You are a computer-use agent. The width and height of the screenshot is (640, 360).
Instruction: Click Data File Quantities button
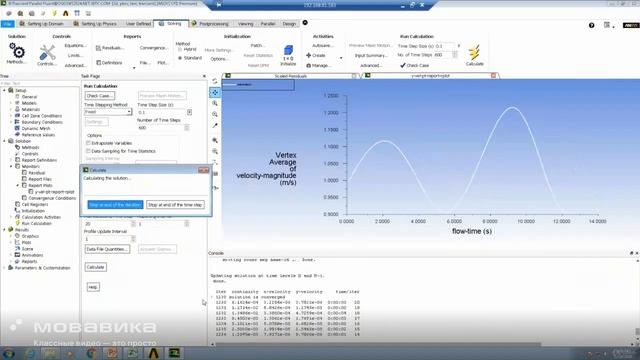(x=107, y=249)
